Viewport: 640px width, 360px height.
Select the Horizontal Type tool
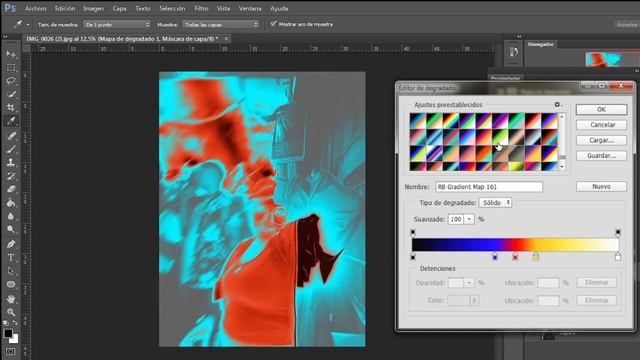(11, 258)
